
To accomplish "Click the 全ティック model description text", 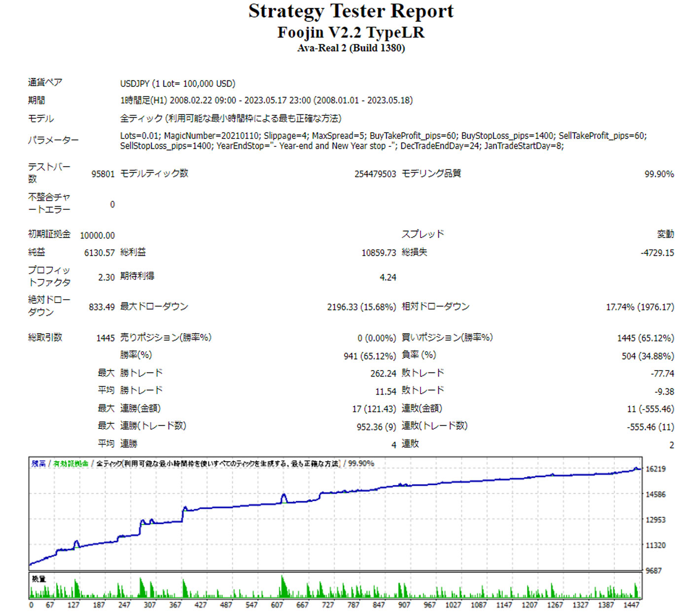I will pos(231,118).
